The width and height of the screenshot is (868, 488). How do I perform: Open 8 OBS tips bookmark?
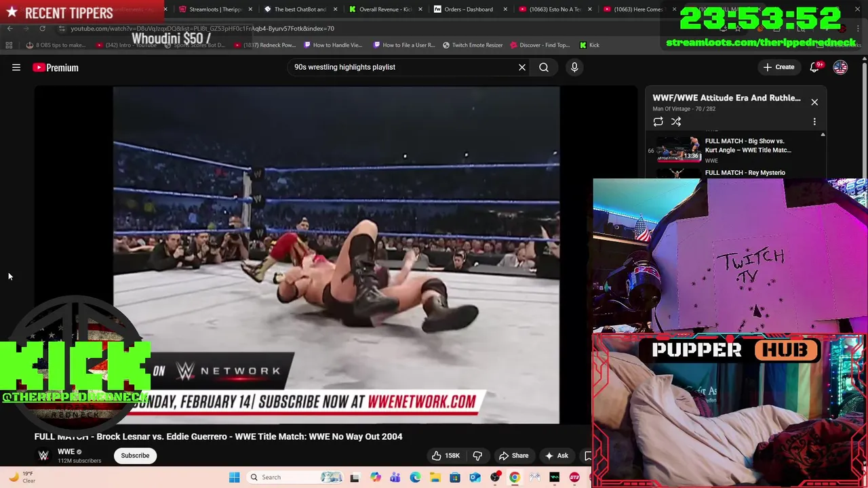click(56, 45)
